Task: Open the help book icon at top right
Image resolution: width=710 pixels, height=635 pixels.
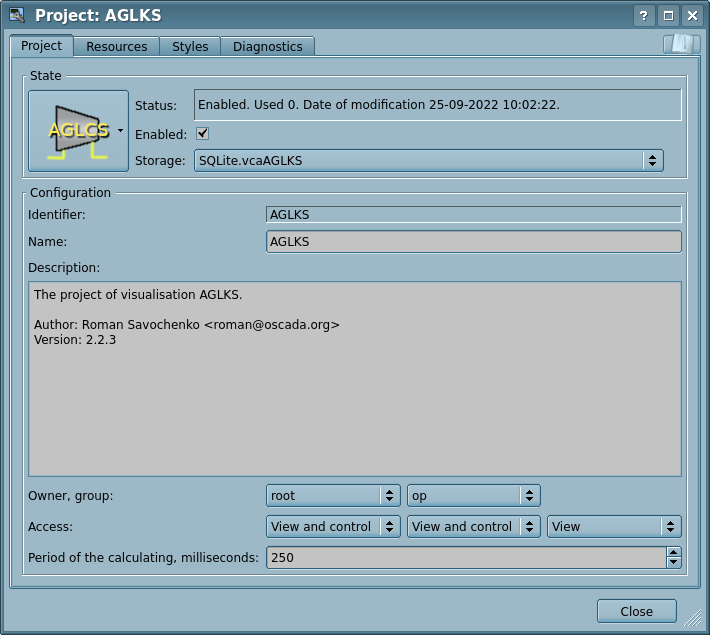Action: 680,44
